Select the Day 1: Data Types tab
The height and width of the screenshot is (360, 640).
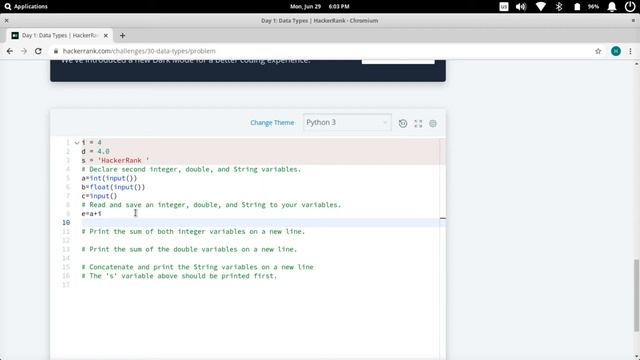pyautogui.click(x=60, y=36)
